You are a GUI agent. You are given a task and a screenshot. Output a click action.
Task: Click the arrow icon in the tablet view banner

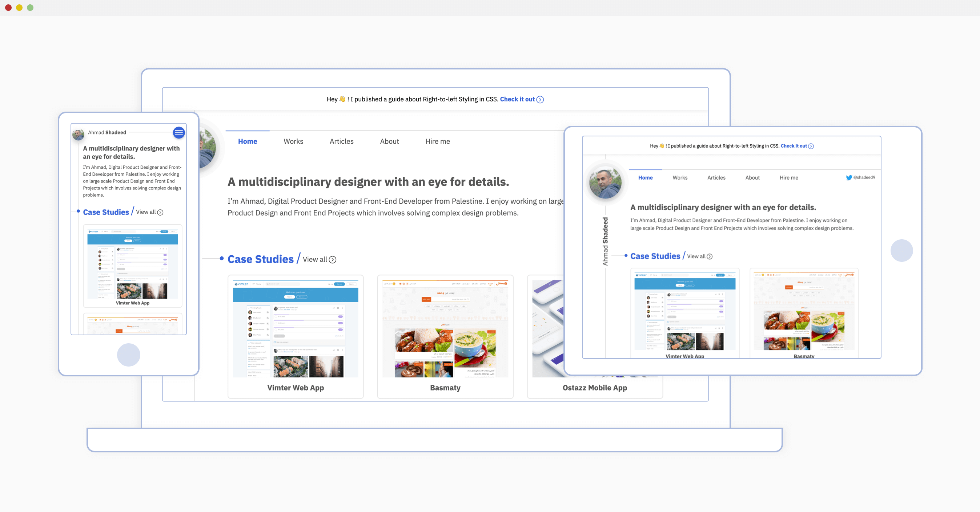tap(811, 146)
